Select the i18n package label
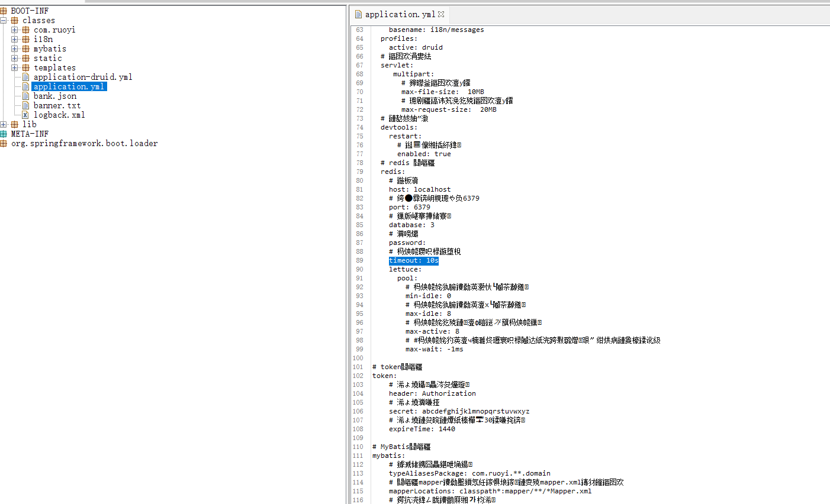Screen dimensions: 830x504 [43, 39]
